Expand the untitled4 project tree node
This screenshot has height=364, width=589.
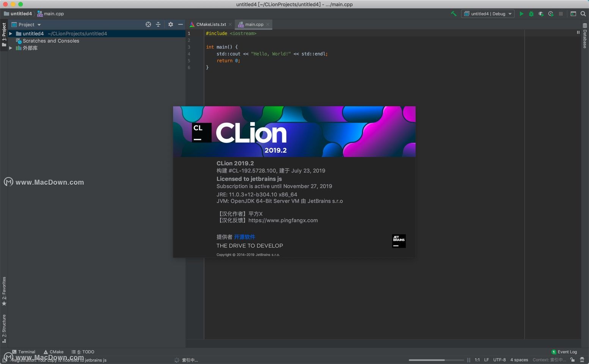point(11,33)
